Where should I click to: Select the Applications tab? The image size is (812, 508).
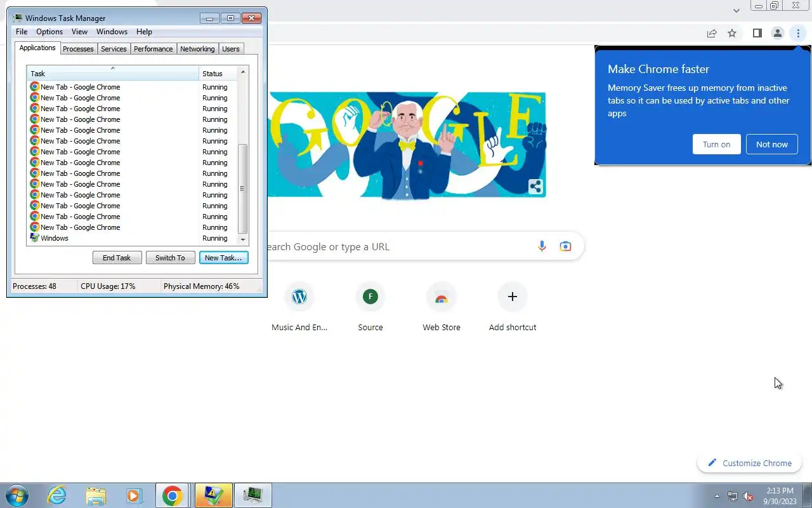click(x=37, y=48)
